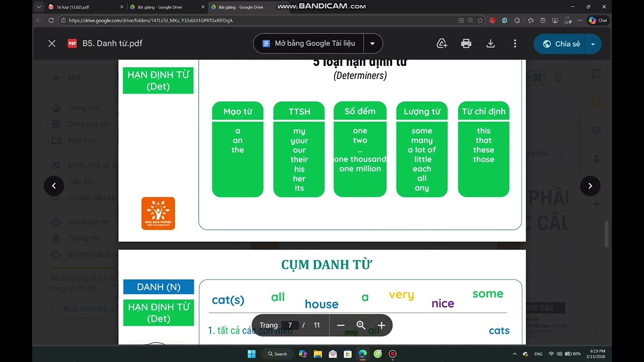The image size is (644, 362).
Task: Click the Mạo từ column header
Action: coord(237,111)
